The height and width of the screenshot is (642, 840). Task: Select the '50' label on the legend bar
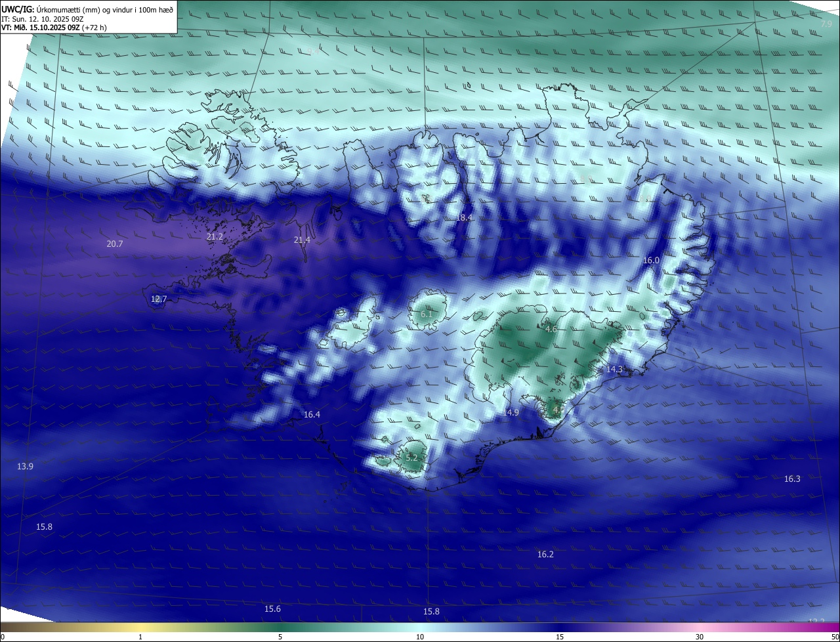(835, 637)
